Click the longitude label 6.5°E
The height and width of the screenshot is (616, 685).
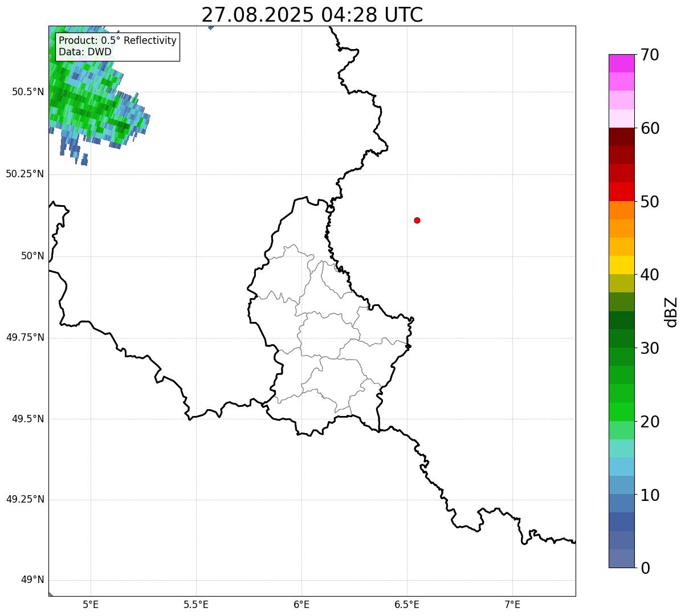(x=407, y=604)
